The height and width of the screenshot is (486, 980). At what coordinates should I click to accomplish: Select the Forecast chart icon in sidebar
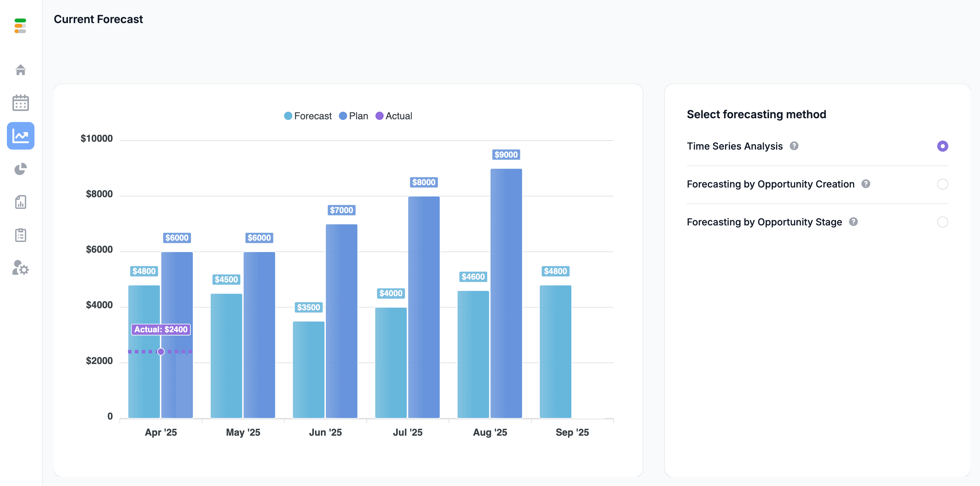pyautogui.click(x=21, y=136)
